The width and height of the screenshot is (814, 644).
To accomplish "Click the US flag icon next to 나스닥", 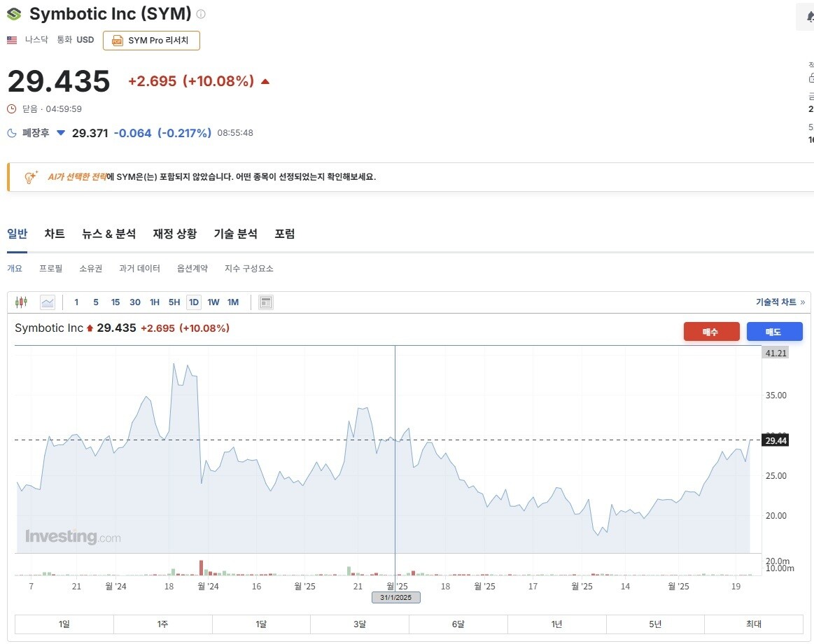I will tap(12, 40).
